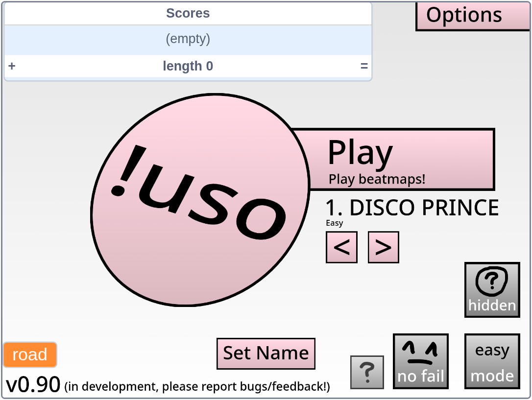Toggle the no fail mod button

tap(421, 361)
